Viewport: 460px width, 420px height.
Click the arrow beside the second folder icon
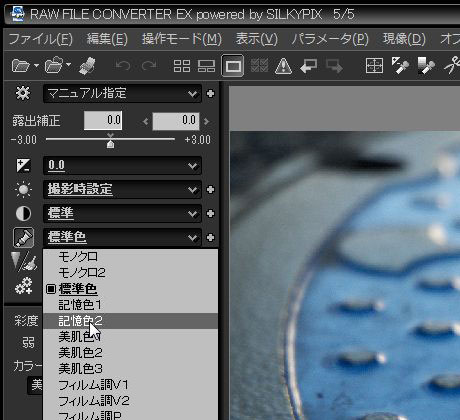click(x=69, y=64)
